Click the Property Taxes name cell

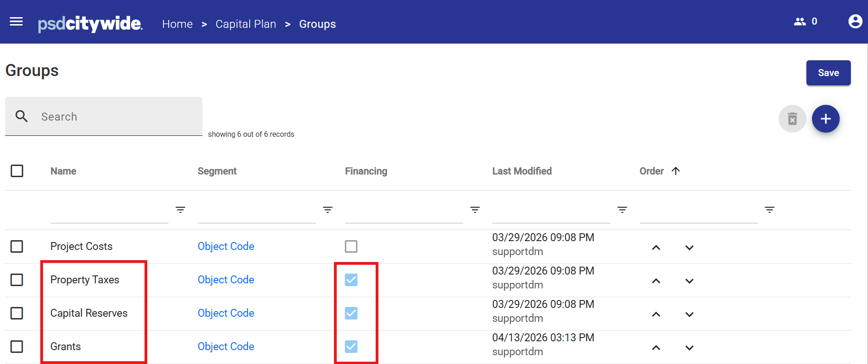pyautogui.click(x=85, y=280)
